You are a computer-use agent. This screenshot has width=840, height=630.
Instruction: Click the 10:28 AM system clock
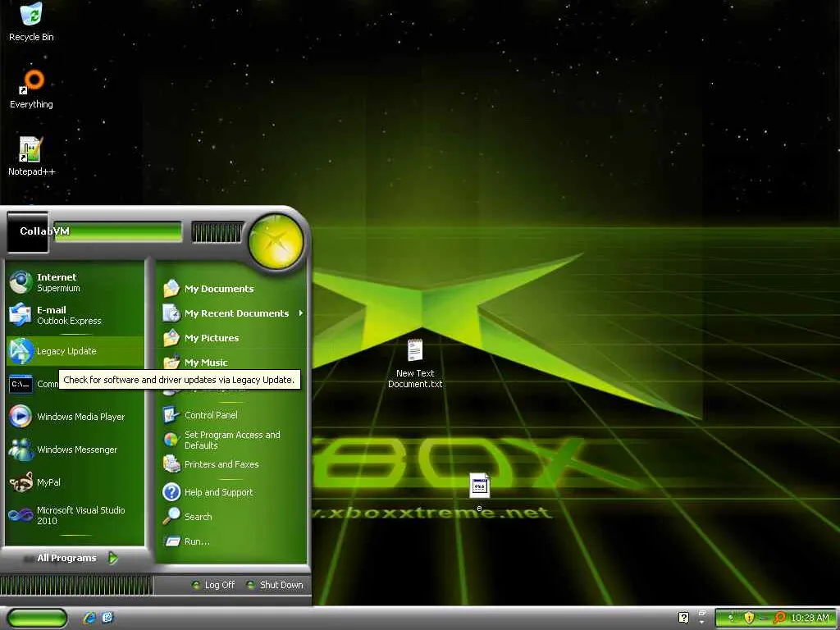[x=810, y=618]
